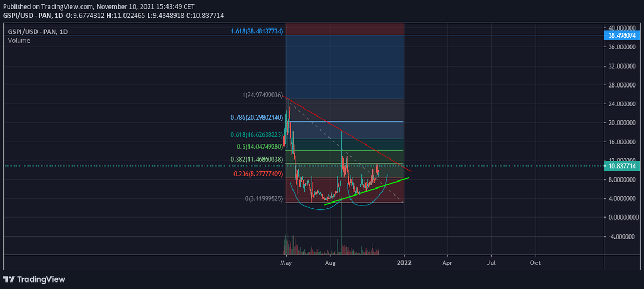Click the Apr label on time axis

tap(448, 263)
